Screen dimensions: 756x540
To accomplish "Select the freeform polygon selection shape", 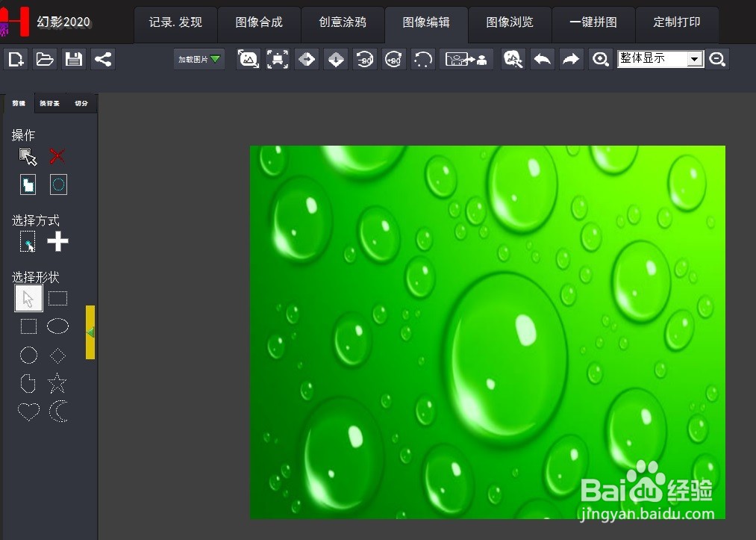I will point(28,384).
